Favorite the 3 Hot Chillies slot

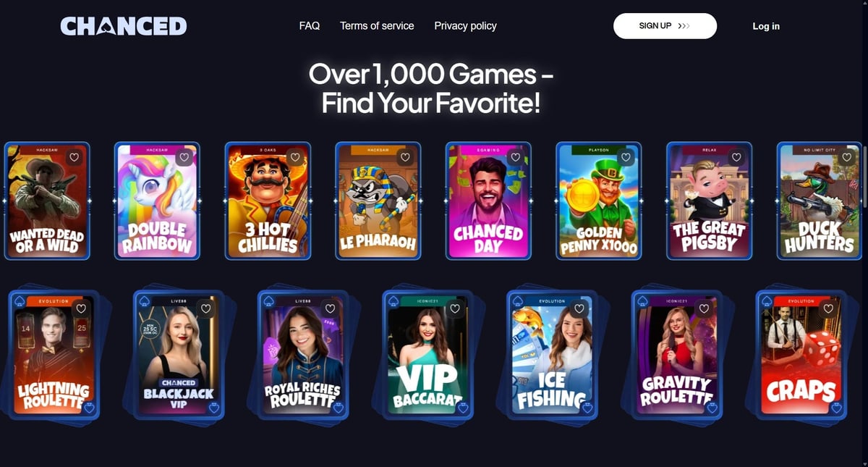click(294, 157)
